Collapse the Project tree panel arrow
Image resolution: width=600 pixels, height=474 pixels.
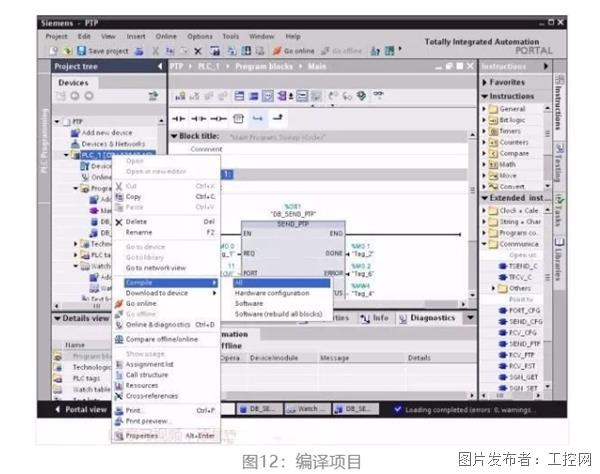click(159, 66)
